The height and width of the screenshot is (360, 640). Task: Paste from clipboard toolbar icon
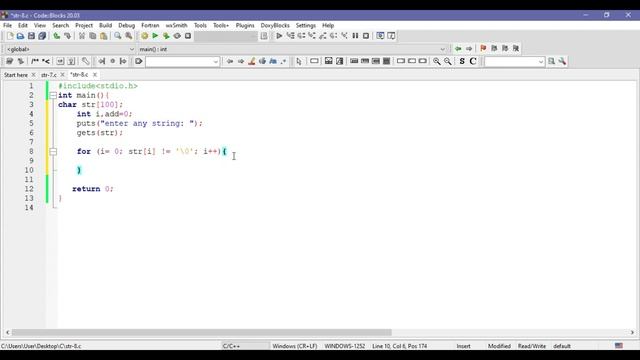tap(104, 36)
